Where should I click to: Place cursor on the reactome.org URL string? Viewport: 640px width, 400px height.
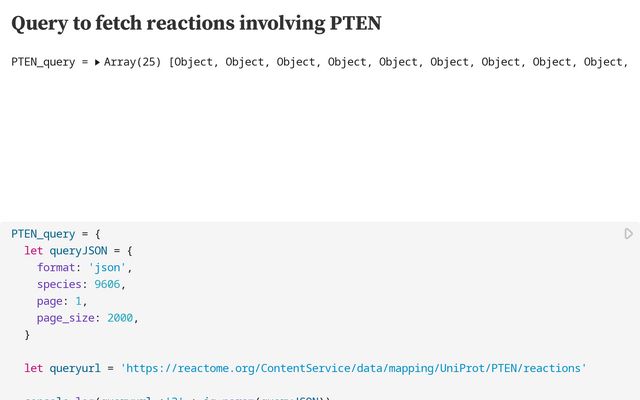[x=353, y=368]
